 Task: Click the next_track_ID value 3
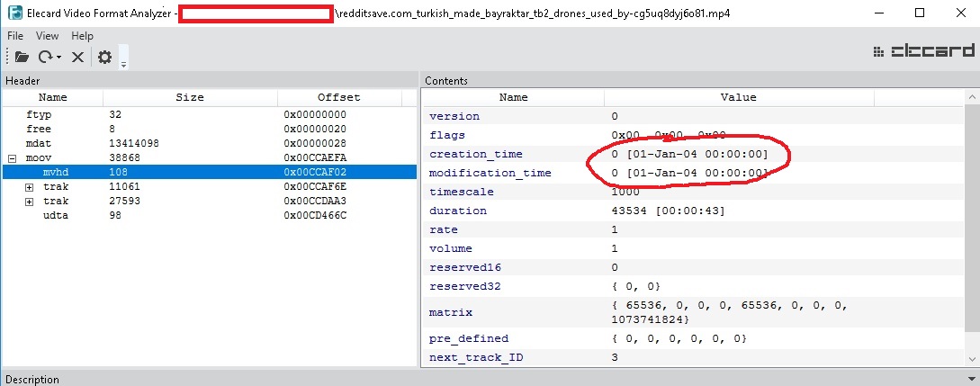click(x=615, y=357)
